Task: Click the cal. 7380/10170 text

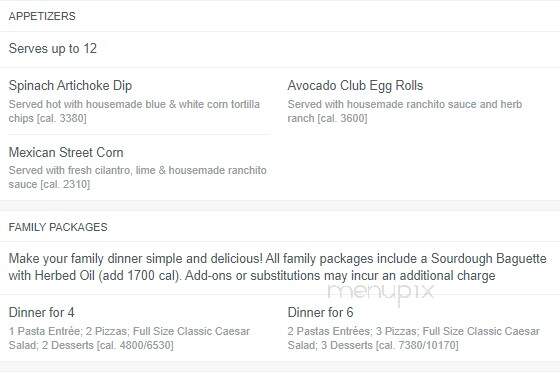Action: [417, 345]
